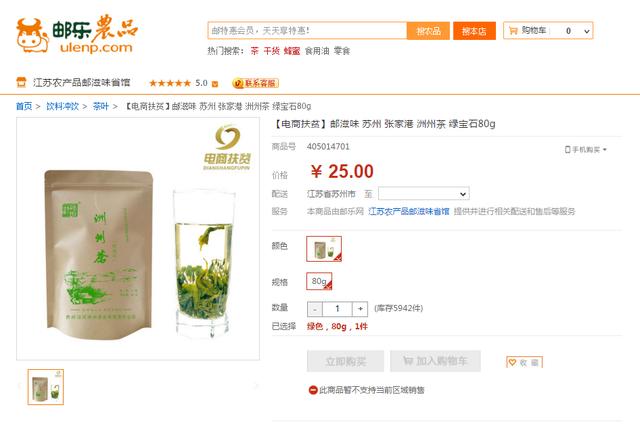The image size is (640, 426).
Task: Select the green color swatch option
Action: 324,248
